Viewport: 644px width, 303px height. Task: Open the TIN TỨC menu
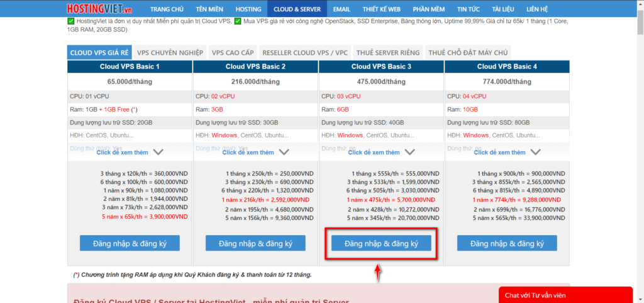469,9
